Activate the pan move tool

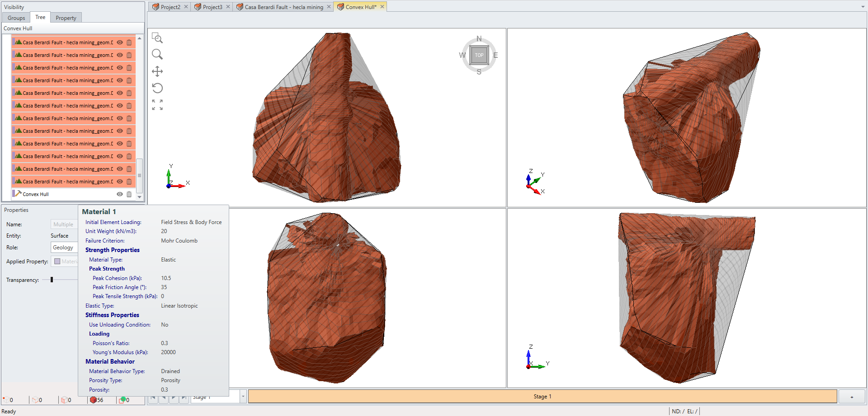click(157, 71)
